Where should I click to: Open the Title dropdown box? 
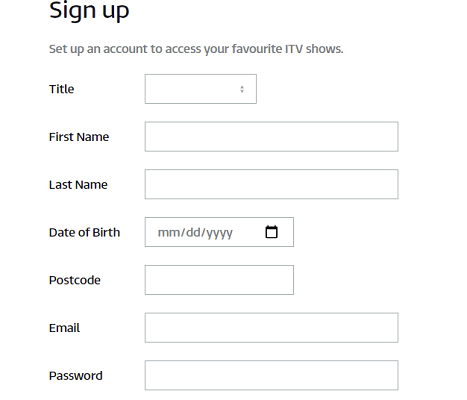201,89
